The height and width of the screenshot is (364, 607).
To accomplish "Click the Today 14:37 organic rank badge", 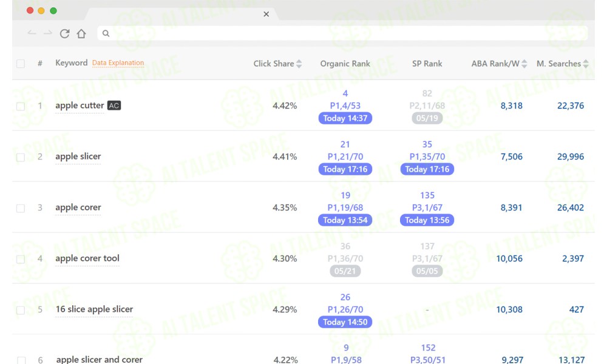I will [x=345, y=118].
